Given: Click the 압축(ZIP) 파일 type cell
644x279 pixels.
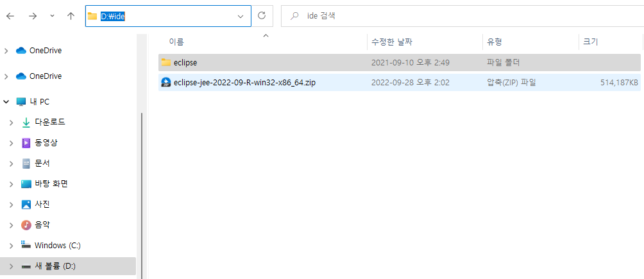Looking at the screenshot, I should [511, 83].
